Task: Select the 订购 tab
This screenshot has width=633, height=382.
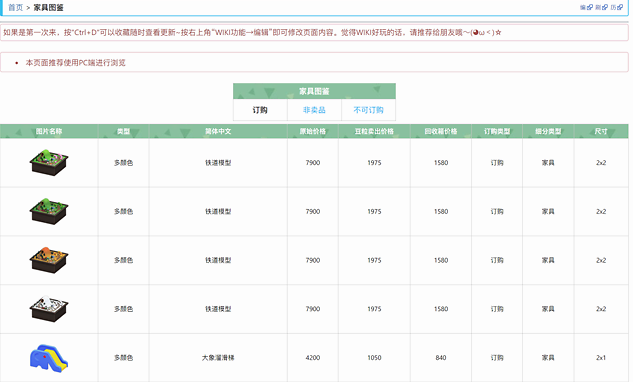Action: pyautogui.click(x=260, y=110)
